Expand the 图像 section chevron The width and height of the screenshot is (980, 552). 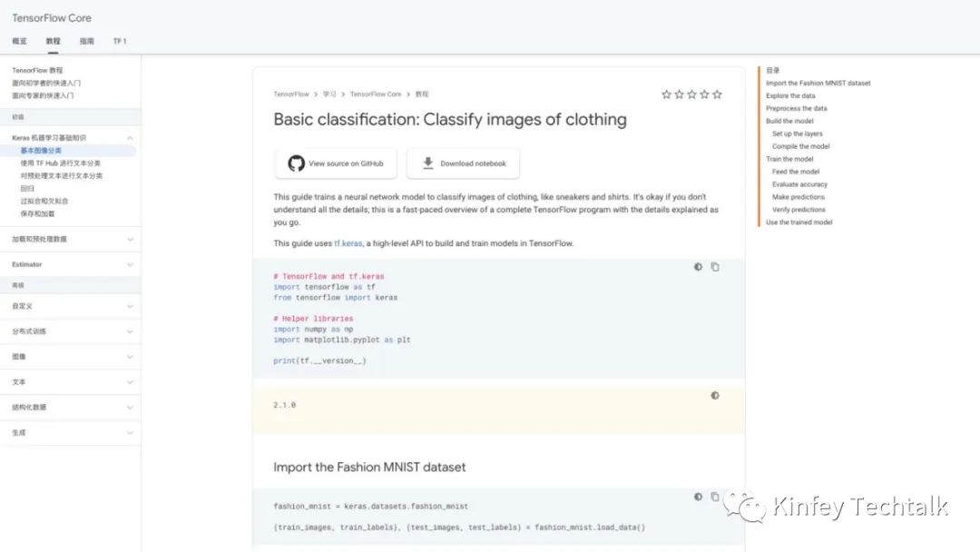point(130,357)
